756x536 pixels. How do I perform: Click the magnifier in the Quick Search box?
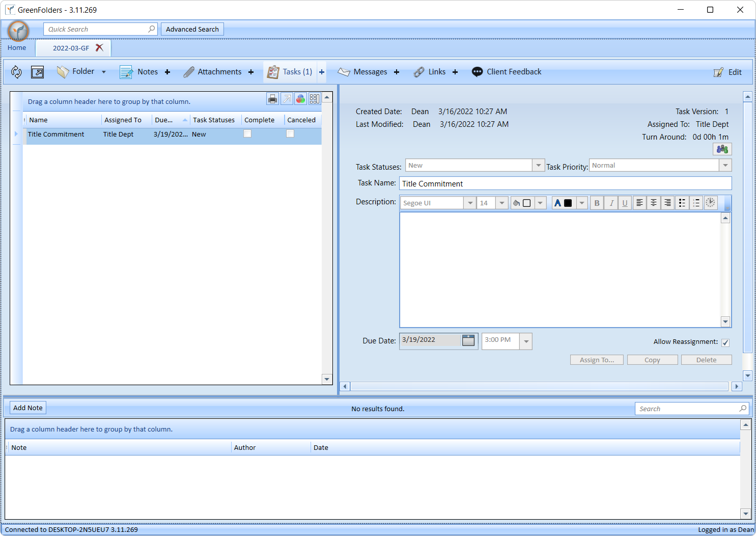click(x=151, y=29)
